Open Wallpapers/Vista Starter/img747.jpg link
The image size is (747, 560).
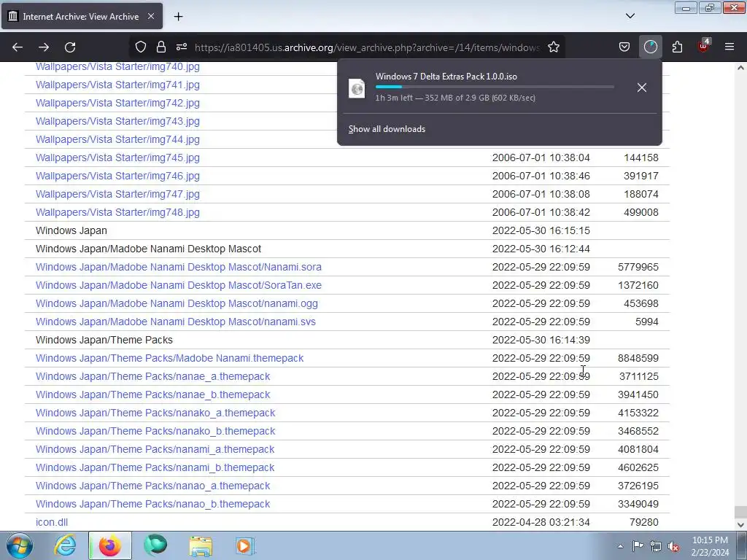[x=117, y=194]
